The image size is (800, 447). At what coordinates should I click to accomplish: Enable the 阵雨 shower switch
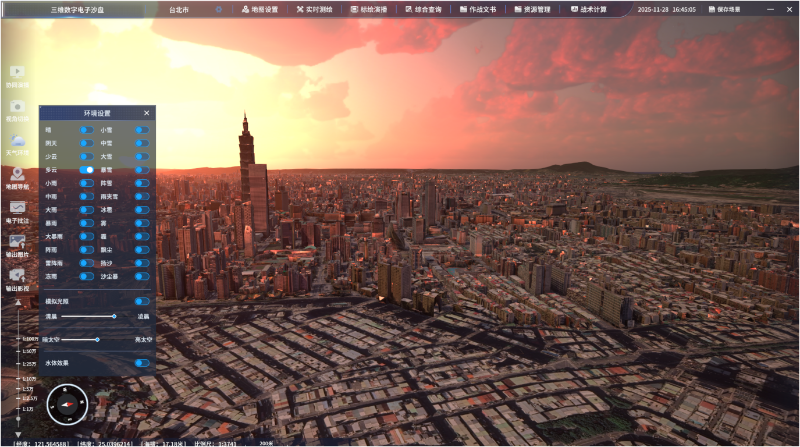(x=87, y=250)
